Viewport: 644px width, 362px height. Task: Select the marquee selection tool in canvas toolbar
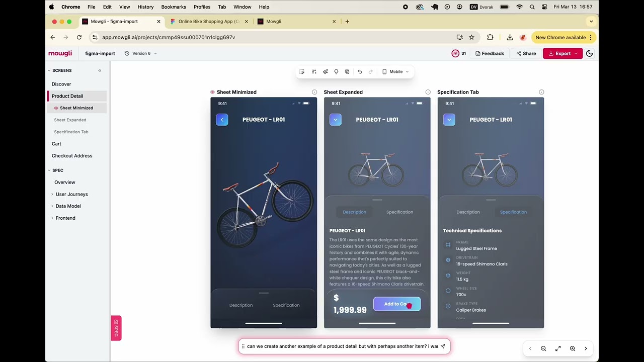(x=302, y=72)
